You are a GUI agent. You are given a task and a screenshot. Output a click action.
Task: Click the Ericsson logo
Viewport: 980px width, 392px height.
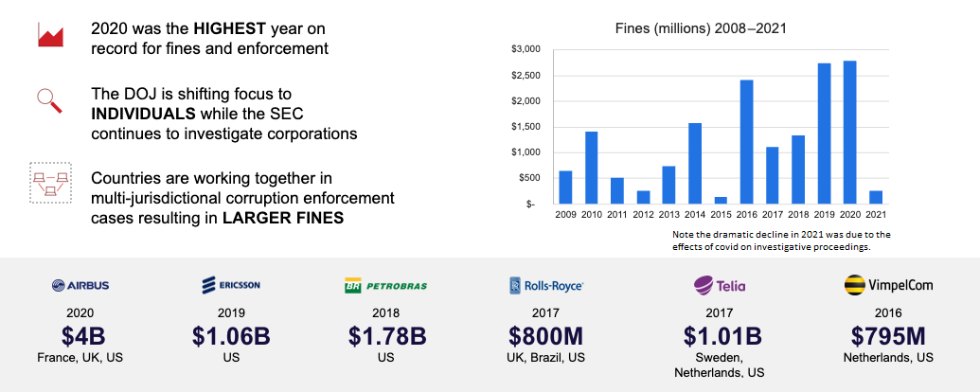(x=231, y=286)
